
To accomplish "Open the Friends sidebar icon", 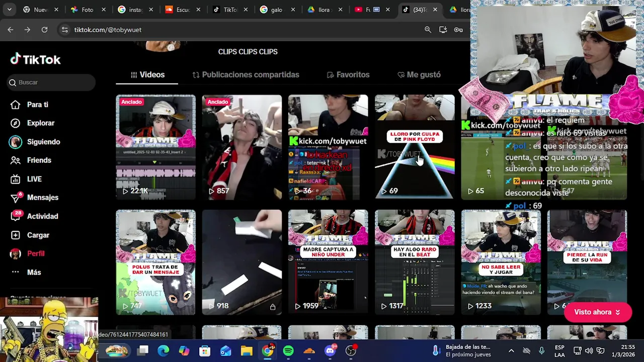I will (16, 160).
